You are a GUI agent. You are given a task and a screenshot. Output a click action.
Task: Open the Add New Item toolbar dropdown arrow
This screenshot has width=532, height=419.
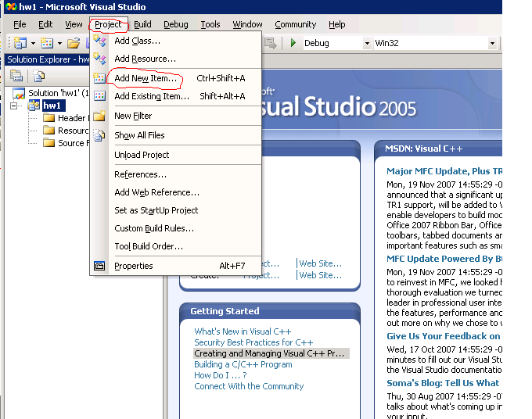click(59, 43)
